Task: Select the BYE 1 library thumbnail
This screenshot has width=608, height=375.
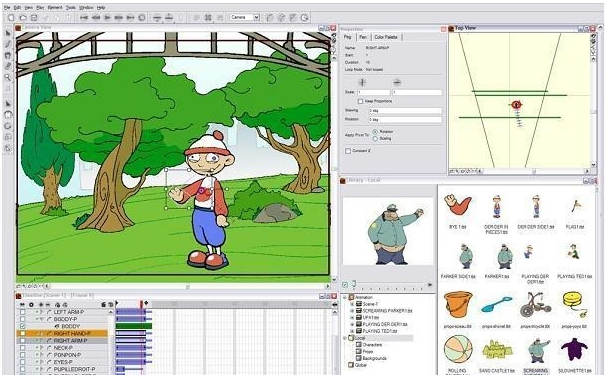Action: coord(458,206)
